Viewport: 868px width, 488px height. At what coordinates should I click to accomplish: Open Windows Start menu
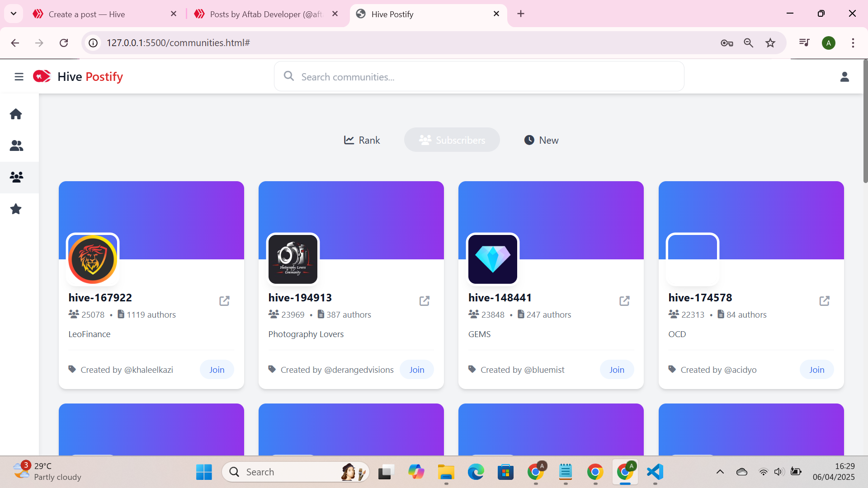tap(204, 472)
